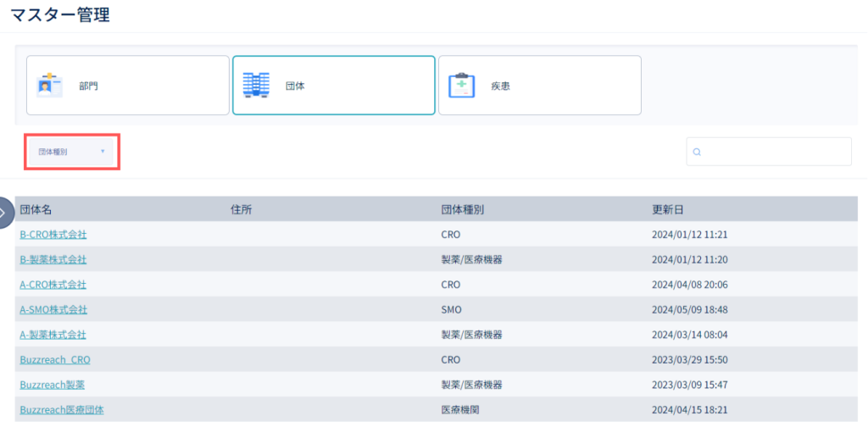Click the search magnifier icon
The height and width of the screenshot is (427, 868).
pos(697,152)
